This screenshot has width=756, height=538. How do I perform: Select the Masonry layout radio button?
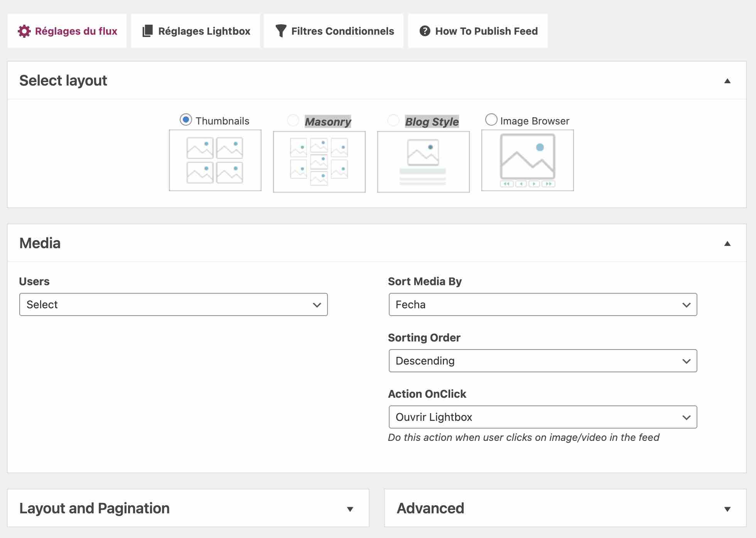pyautogui.click(x=292, y=120)
